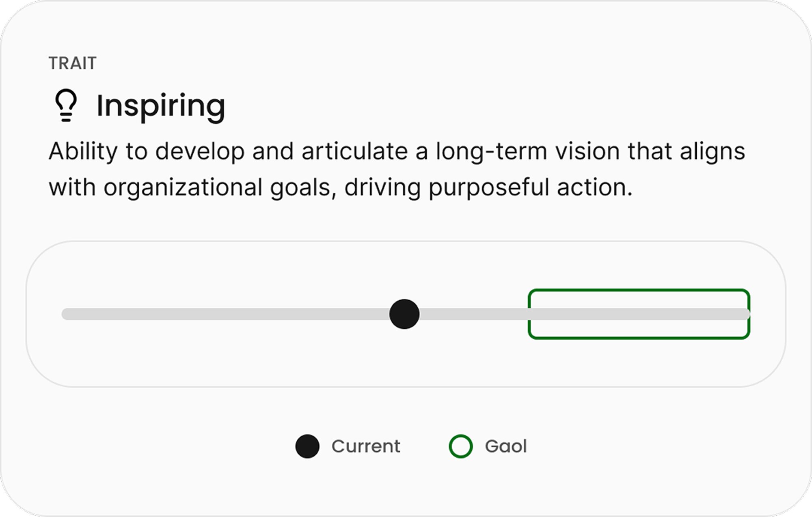
Task: Click slider track left of the handle
Action: pos(225,314)
